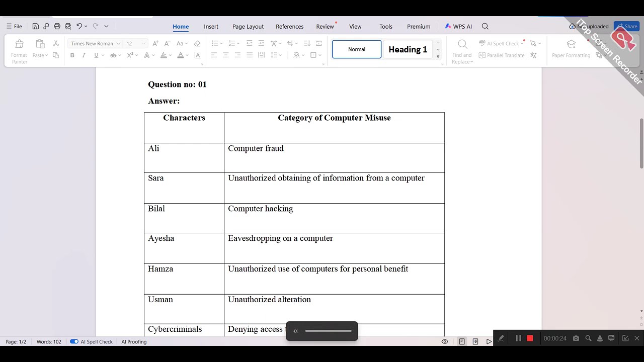
Task: Open the font name dropdown Times New Roman
Action: (x=118, y=44)
